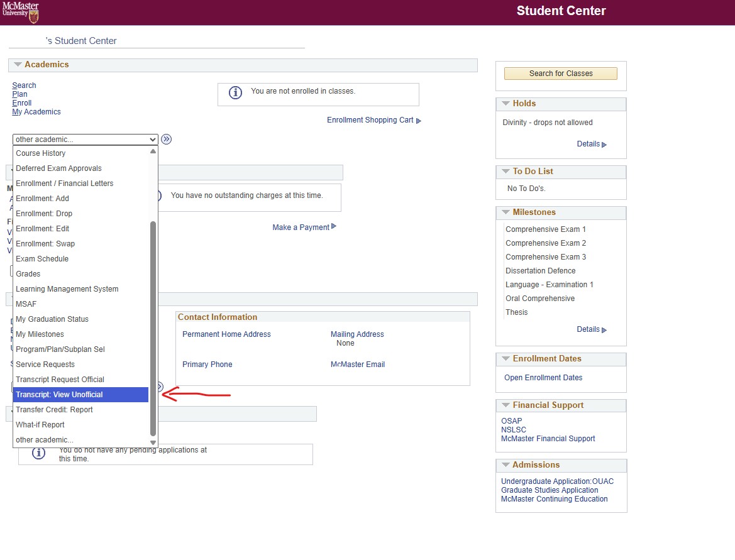Viewport: 735px width, 560px height.
Task: Select Deferred Exam Approvals option
Action: coord(80,168)
